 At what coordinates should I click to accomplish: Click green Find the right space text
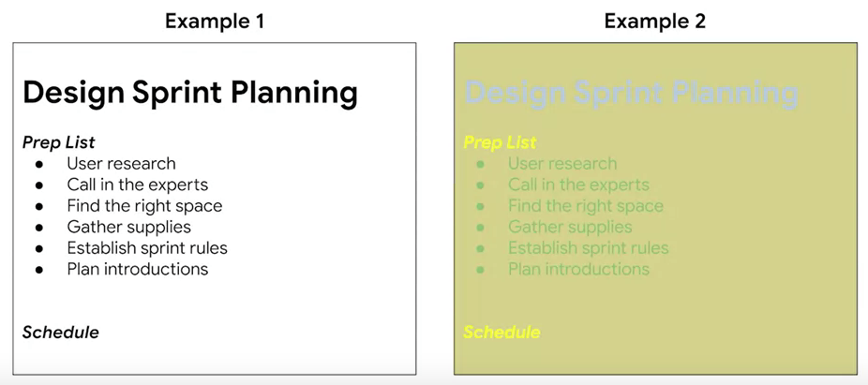pyautogui.click(x=586, y=206)
